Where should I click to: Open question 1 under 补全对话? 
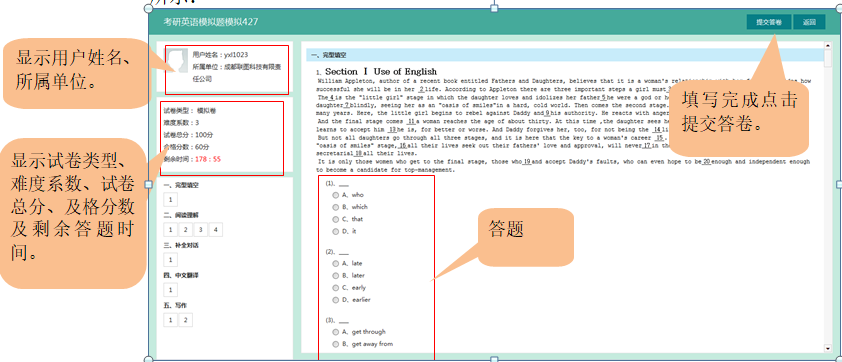coord(170,260)
